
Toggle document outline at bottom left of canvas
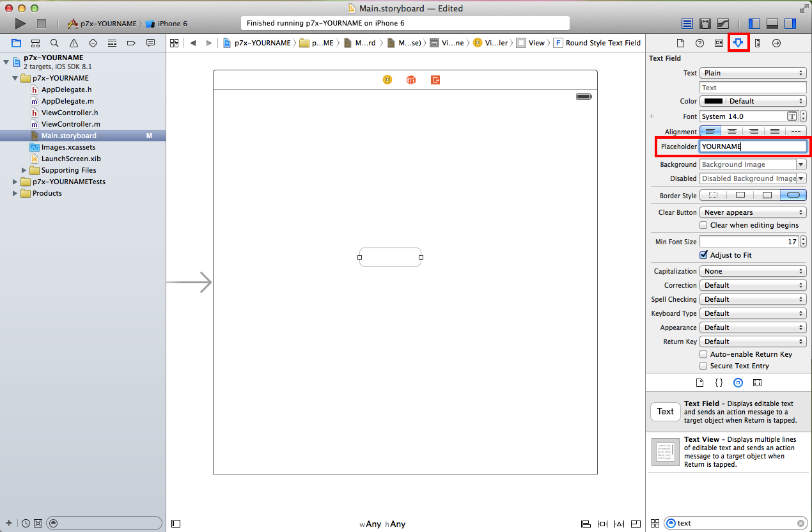point(176,524)
